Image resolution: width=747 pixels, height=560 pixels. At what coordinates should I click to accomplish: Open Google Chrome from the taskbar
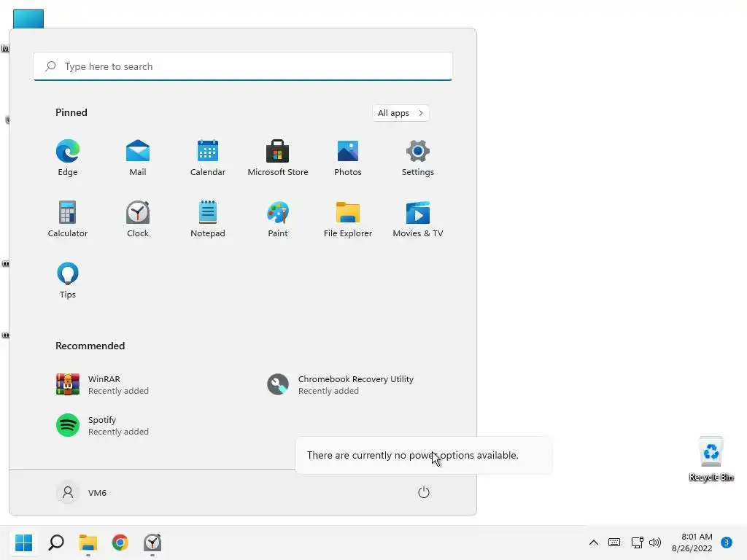pos(120,542)
